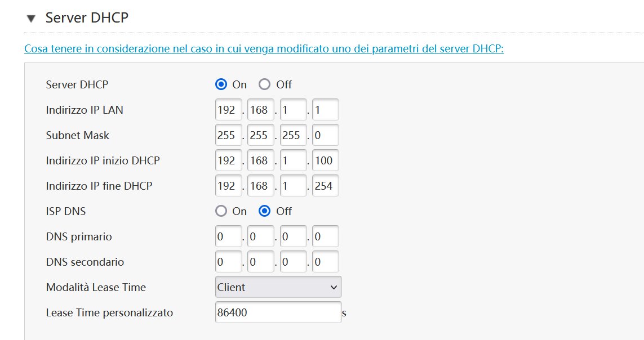Click the Lease Time personalizzato field
Viewport: 644px width, 340px height.
point(278,312)
